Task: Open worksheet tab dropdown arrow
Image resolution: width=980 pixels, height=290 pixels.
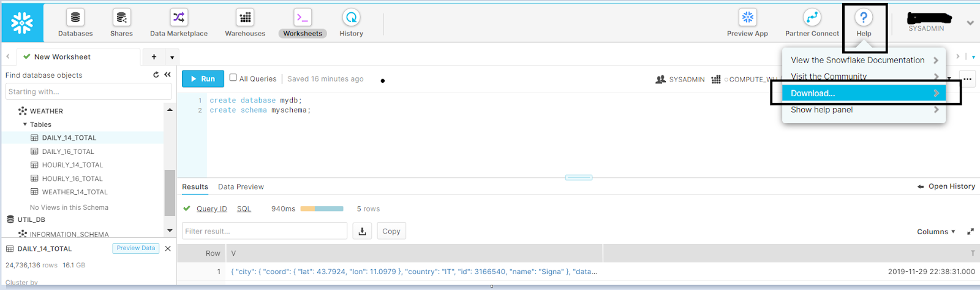Action: (172, 57)
